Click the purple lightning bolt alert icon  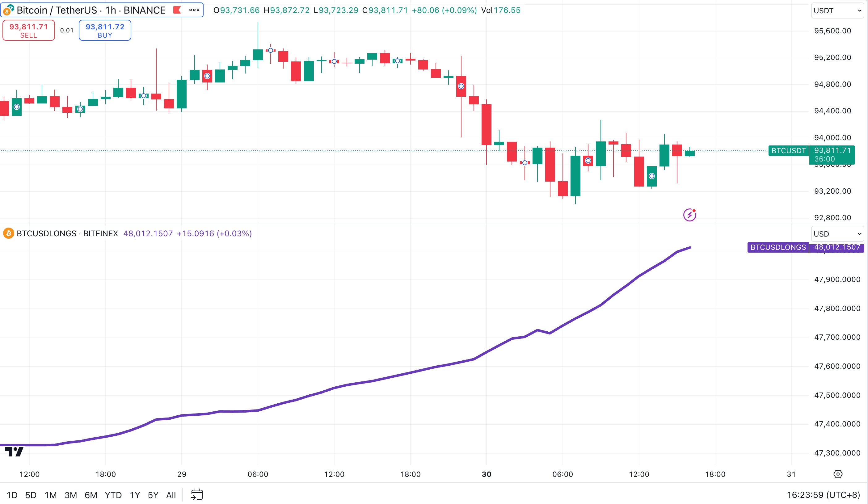point(689,215)
